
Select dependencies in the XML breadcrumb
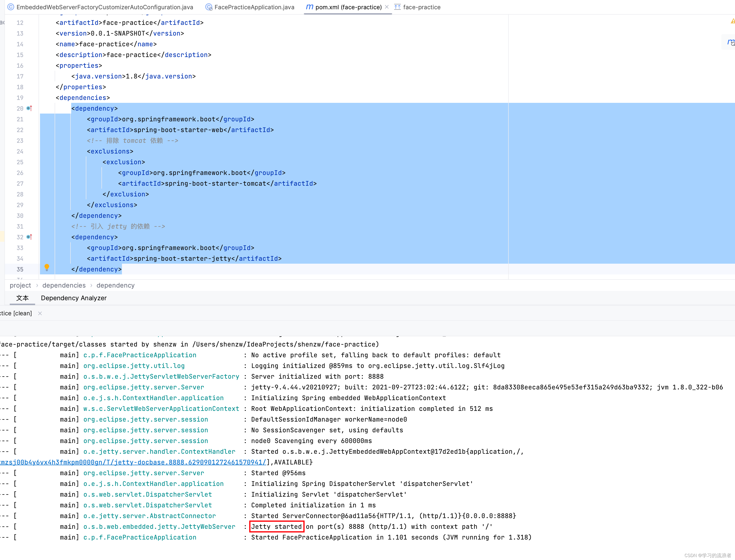pos(64,285)
